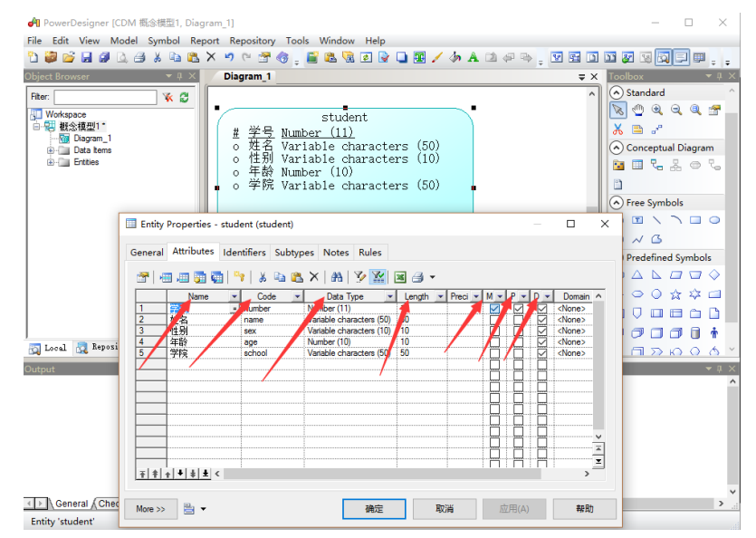Click the Filter input field

pos(105,97)
